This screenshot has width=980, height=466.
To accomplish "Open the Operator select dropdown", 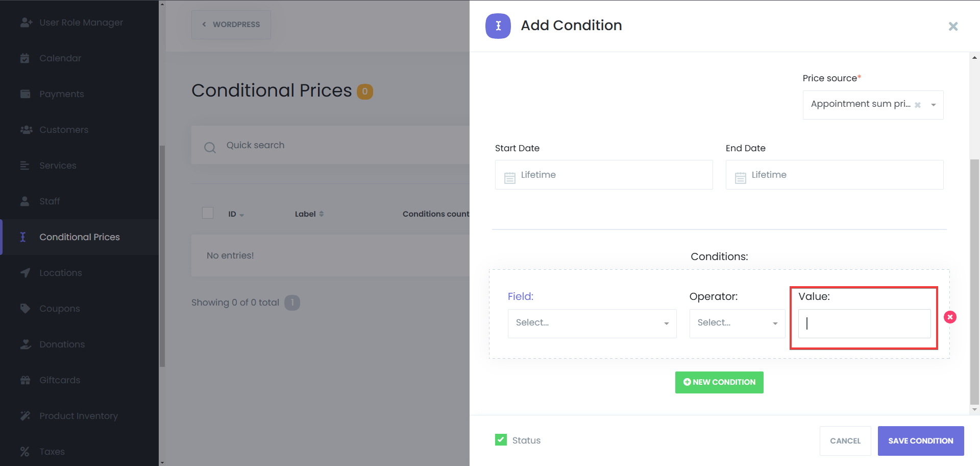I will coord(737,323).
